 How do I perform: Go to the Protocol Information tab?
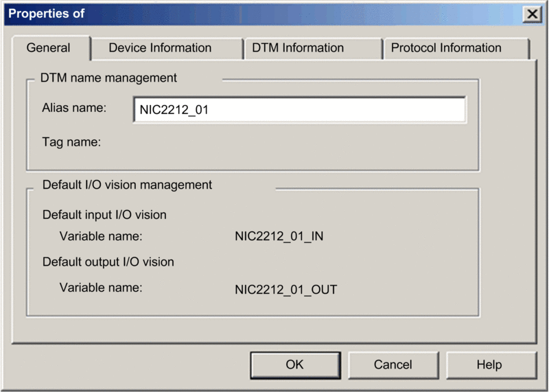446,48
